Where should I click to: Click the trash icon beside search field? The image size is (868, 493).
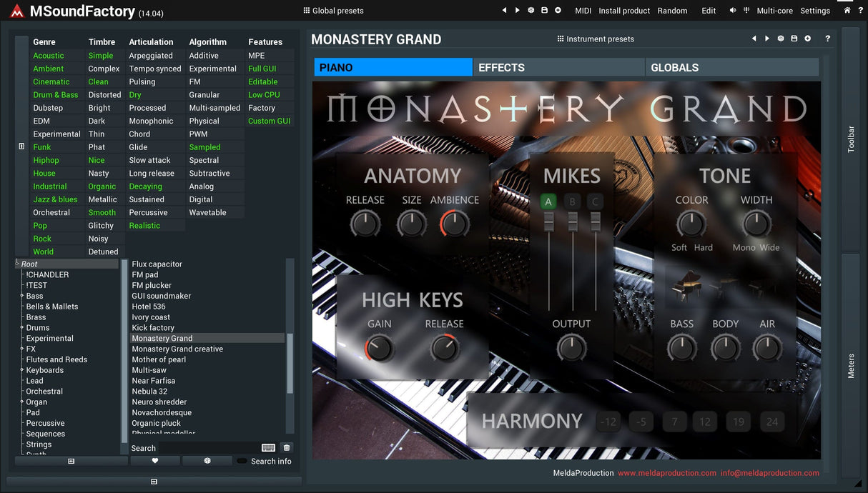pyautogui.click(x=287, y=448)
